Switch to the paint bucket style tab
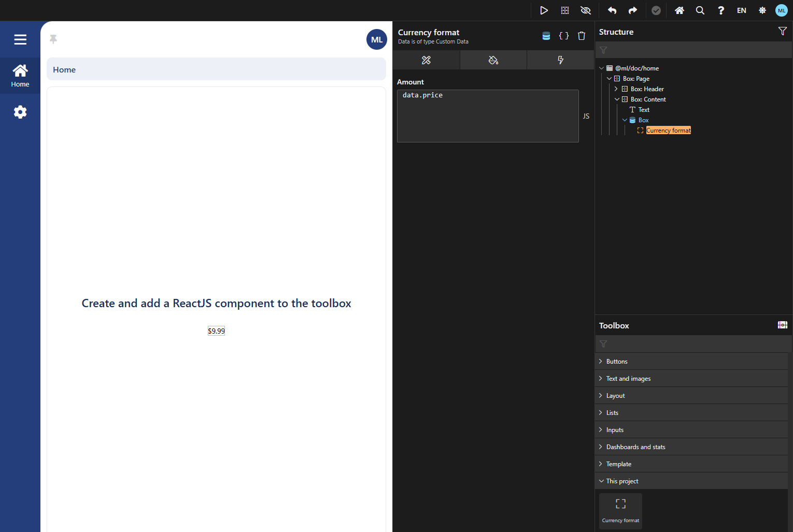The height and width of the screenshot is (532, 793). coord(493,60)
